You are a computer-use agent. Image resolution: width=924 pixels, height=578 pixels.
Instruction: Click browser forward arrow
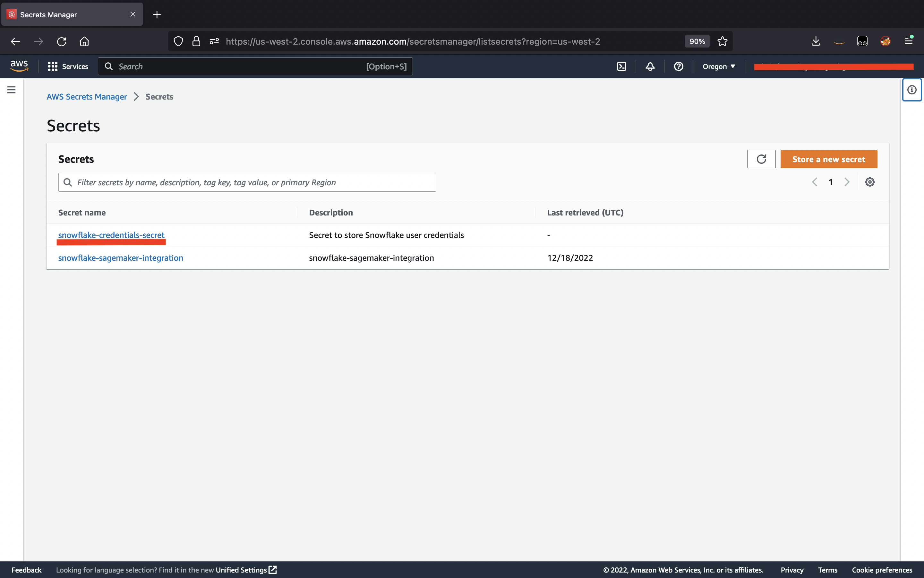[38, 41]
